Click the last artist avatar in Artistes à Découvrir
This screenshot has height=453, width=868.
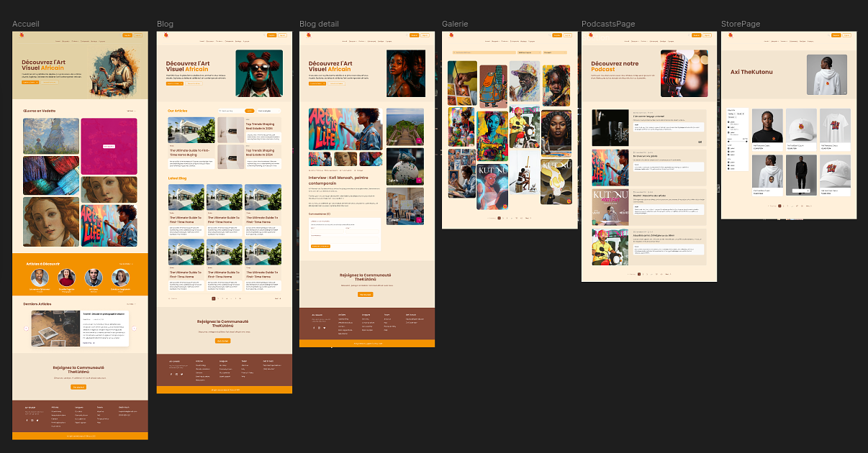[121, 278]
